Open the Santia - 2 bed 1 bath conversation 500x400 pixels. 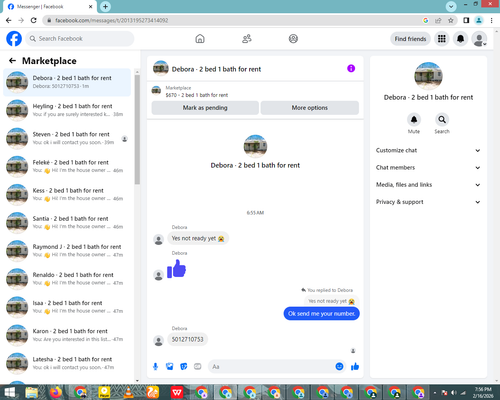pyautogui.click(x=67, y=223)
